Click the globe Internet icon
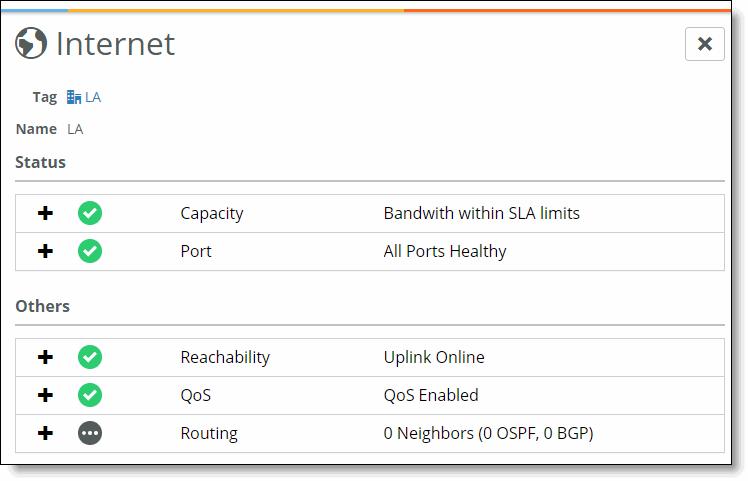Screen dimensions: 748x481 pyautogui.click(x=31, y=43)
